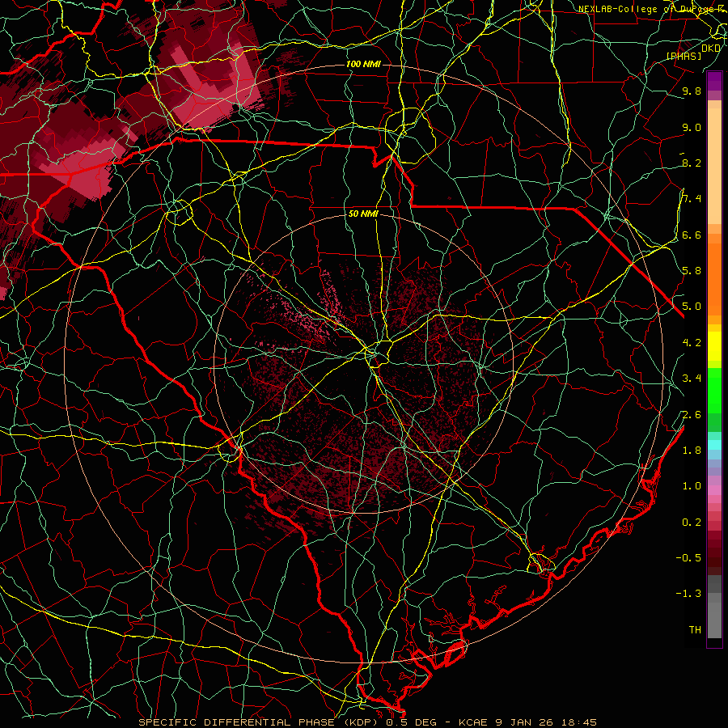Click the 5.8 legend value
Screen dimensions: 728x728
[692, 270]
